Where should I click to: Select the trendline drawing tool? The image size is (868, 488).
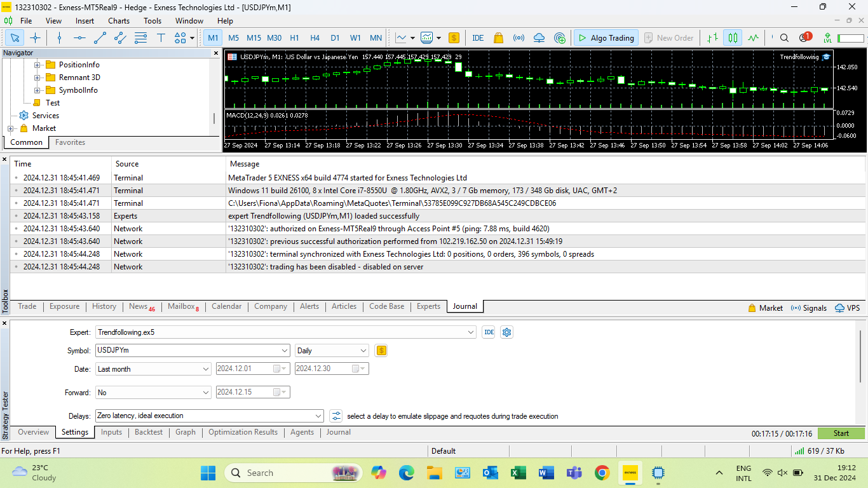100,38
